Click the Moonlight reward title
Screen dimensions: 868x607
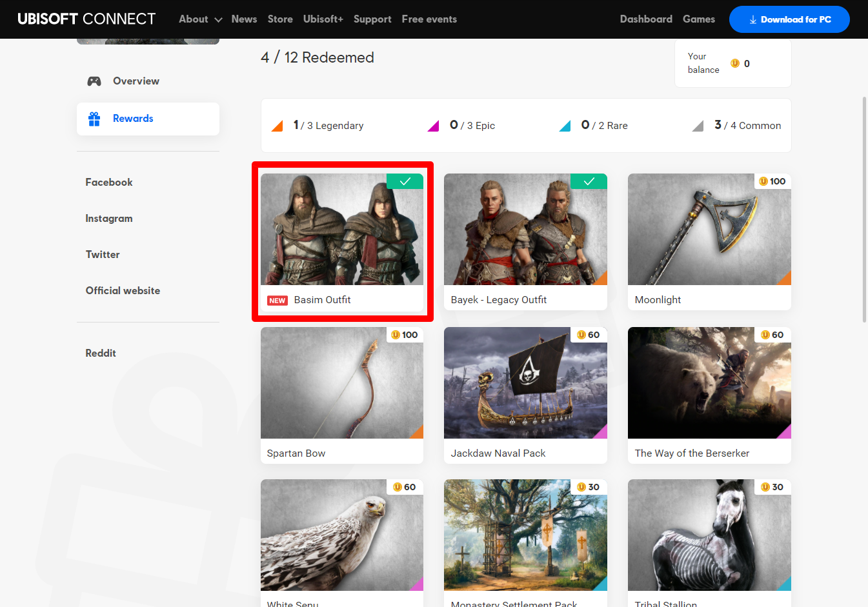pos(658,300)
